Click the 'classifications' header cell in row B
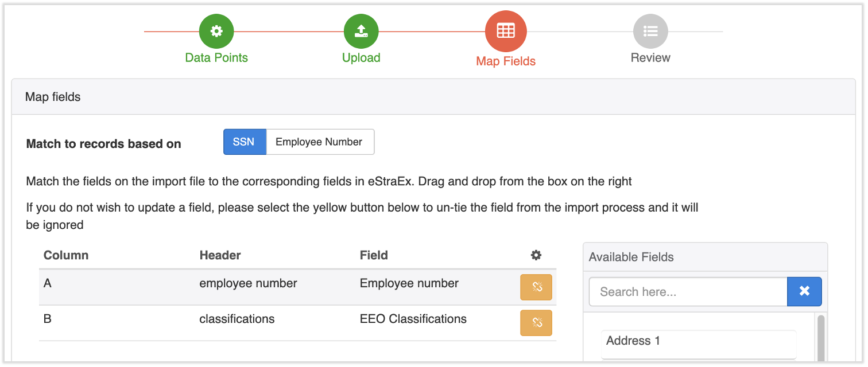The height and width of the screenshot is (367, 868). (x=237, y=319)
